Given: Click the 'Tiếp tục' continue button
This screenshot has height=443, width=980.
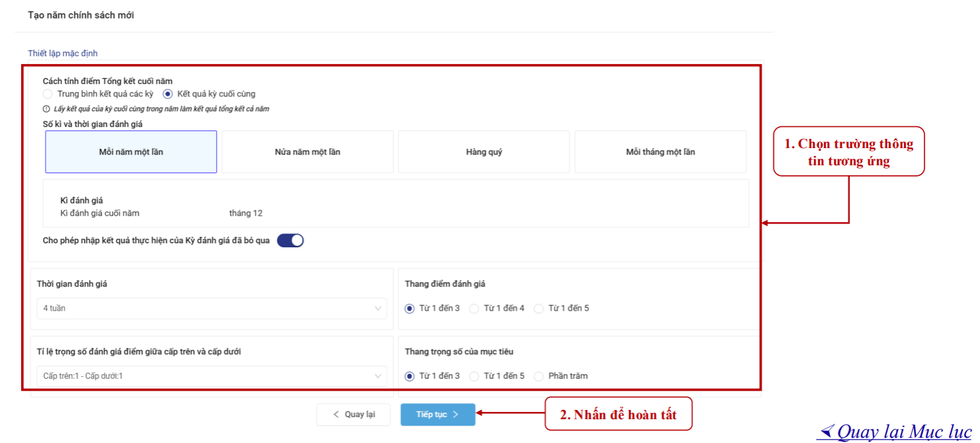Looking at the screenshot, I should (437, 415).
